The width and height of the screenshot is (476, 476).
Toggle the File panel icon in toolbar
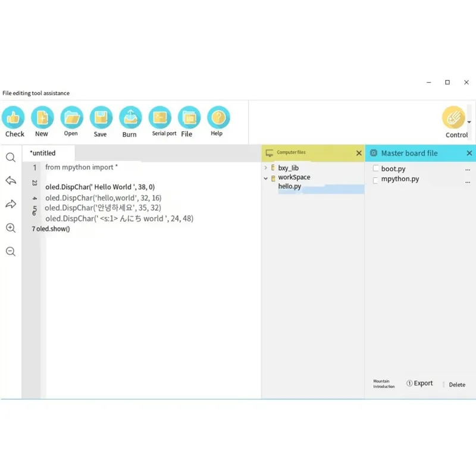click(x=189, y=117)
